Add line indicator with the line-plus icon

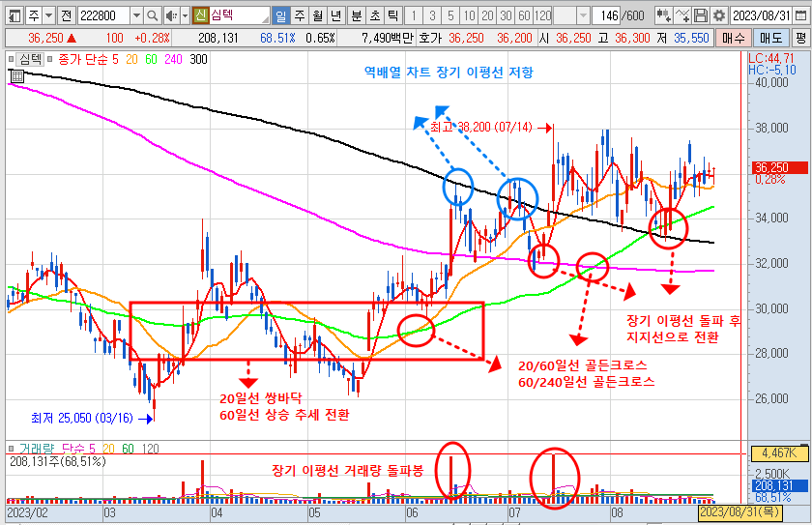click(x=683, y=16)
